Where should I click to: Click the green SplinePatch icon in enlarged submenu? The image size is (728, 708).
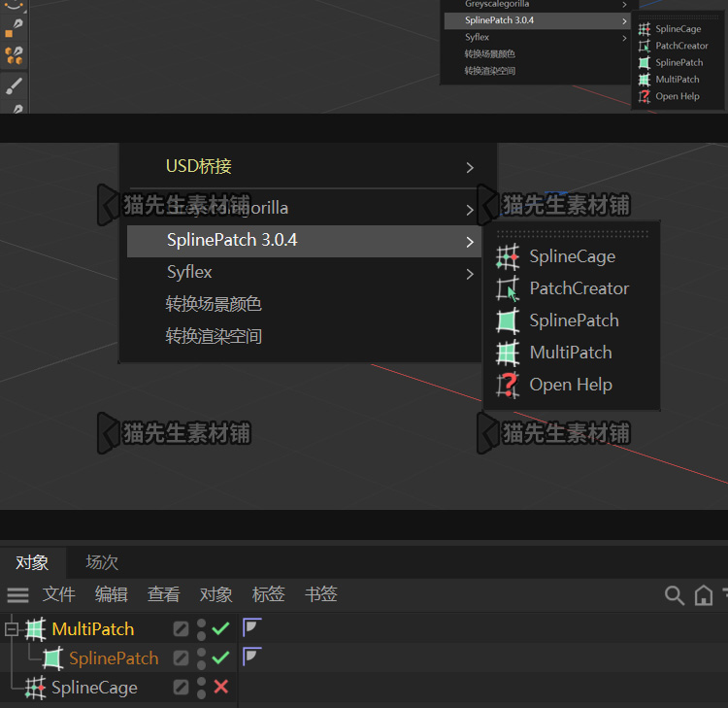508,320
